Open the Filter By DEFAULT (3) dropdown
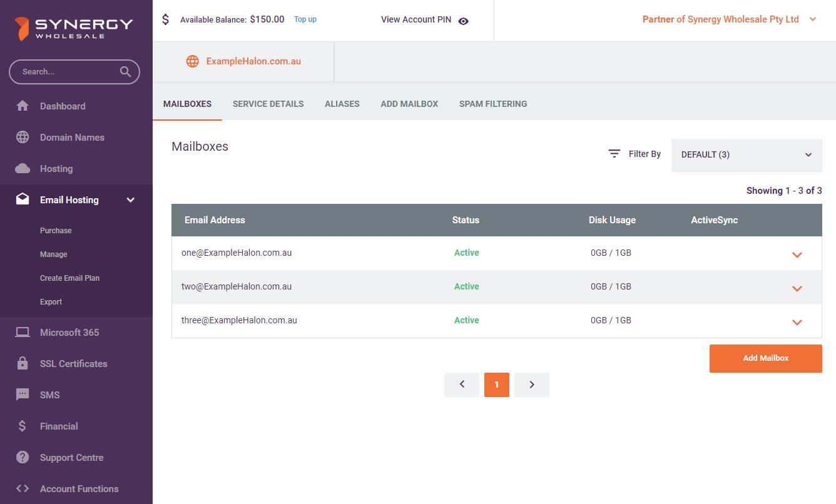 coord(746,154)
